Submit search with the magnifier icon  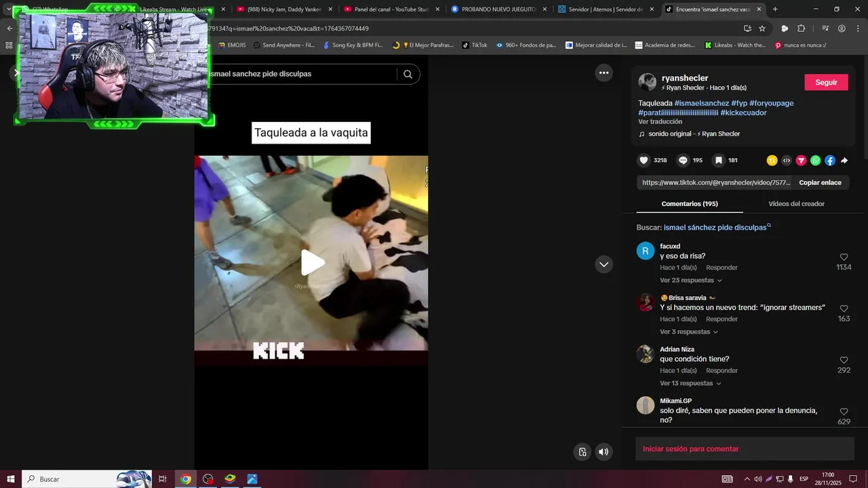click(408, 74)
